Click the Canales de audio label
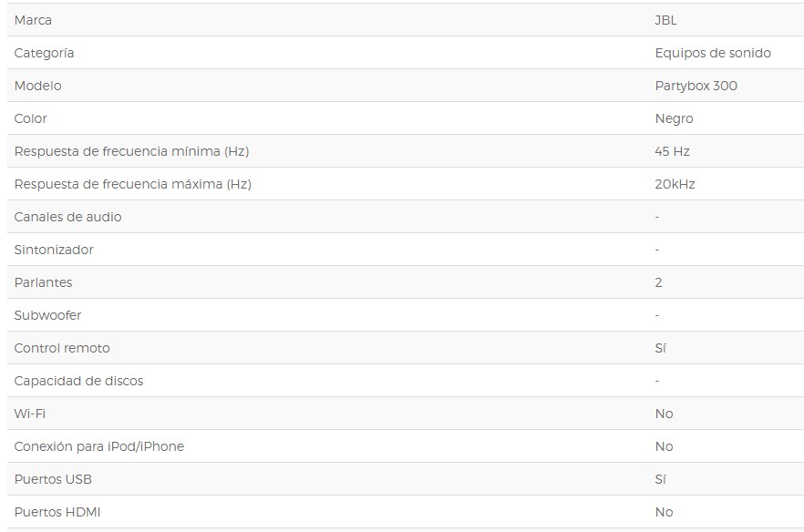 pos(67,217)
